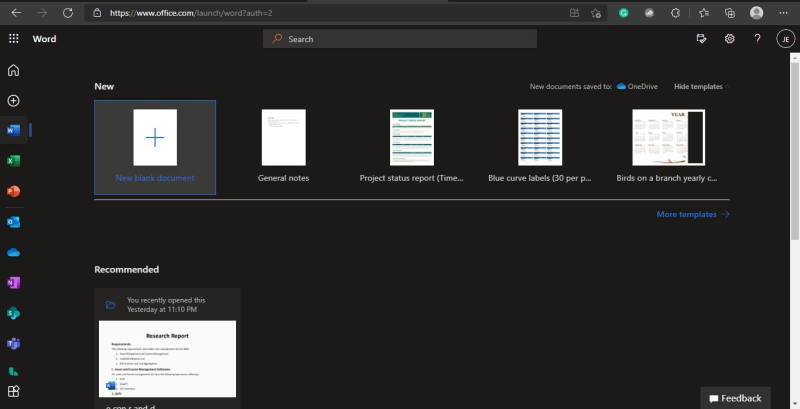800x409 pixels.
Task: Open Teams from the sidebar
Action: (13, 344)
